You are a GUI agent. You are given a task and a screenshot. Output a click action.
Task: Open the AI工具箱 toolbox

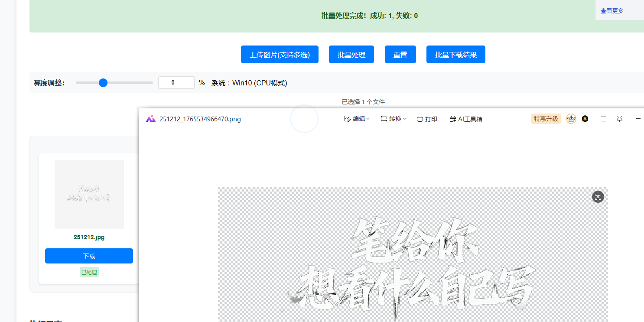click(x=466, y=119)
